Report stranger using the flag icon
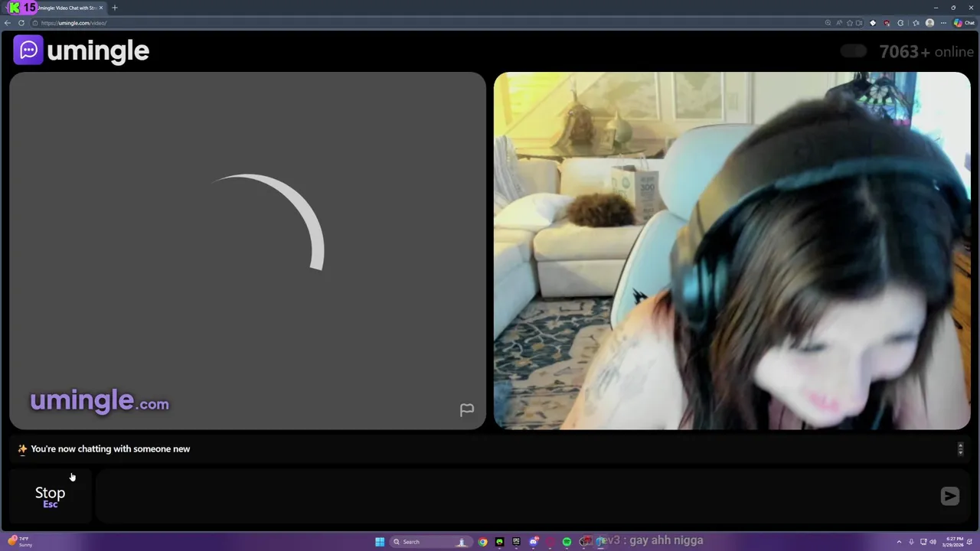980x551 pixels. click(x=467, y=410)
